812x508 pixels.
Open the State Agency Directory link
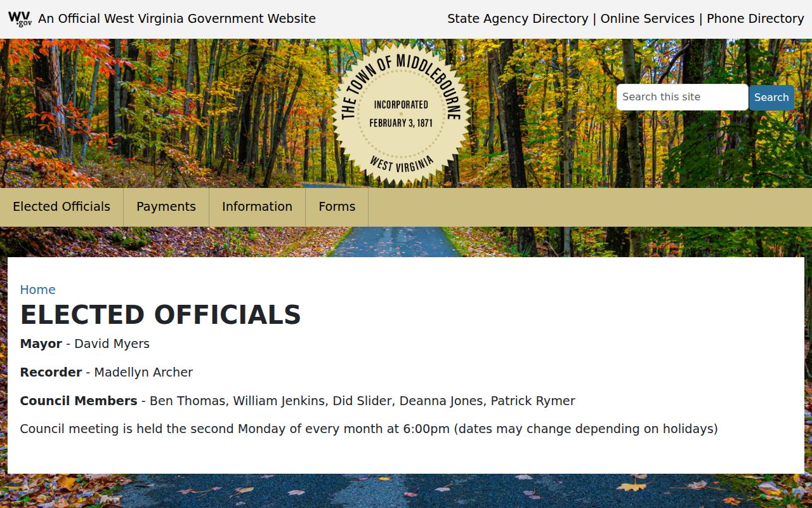tap(518, 18)
